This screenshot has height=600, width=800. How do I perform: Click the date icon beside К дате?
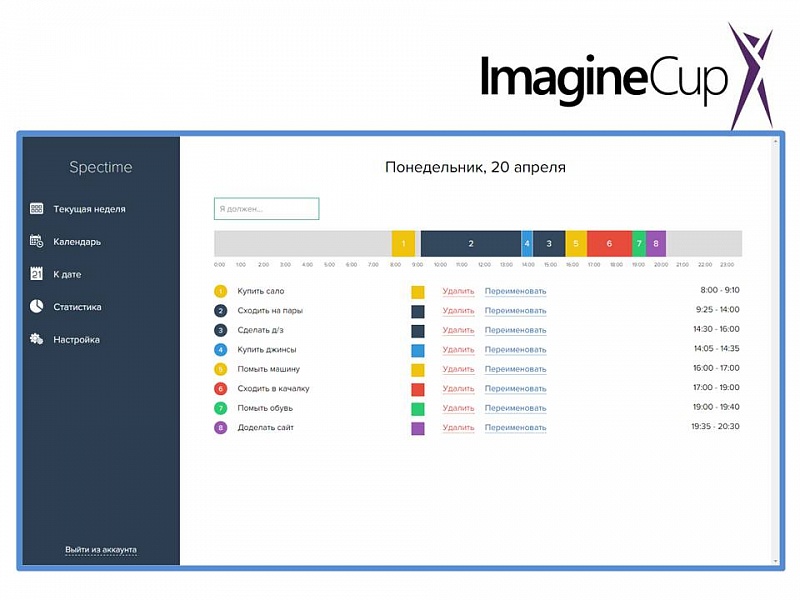point(37,274)
